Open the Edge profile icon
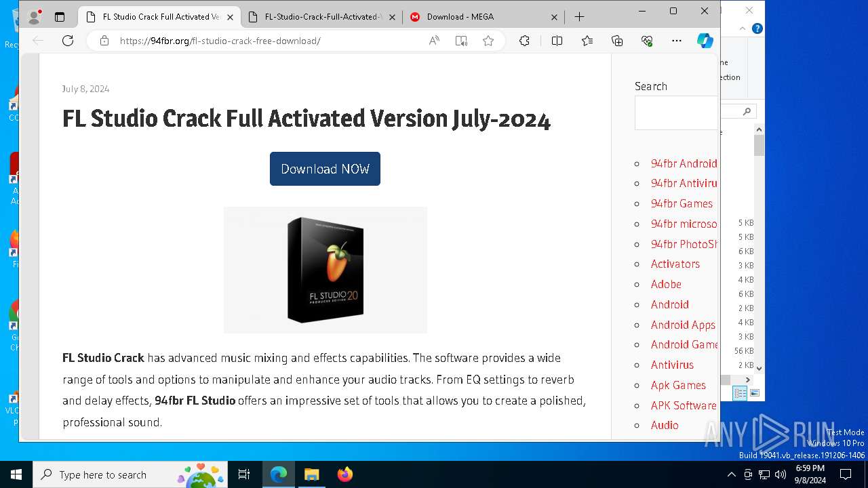 (x=33, y=17)
